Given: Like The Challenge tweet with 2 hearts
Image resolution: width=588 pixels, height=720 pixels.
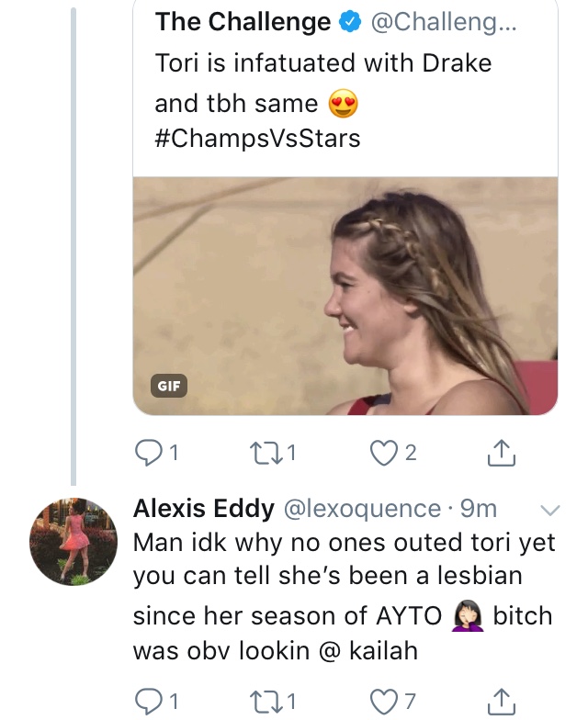Looking at the screenshot, I should pos(384,454).
